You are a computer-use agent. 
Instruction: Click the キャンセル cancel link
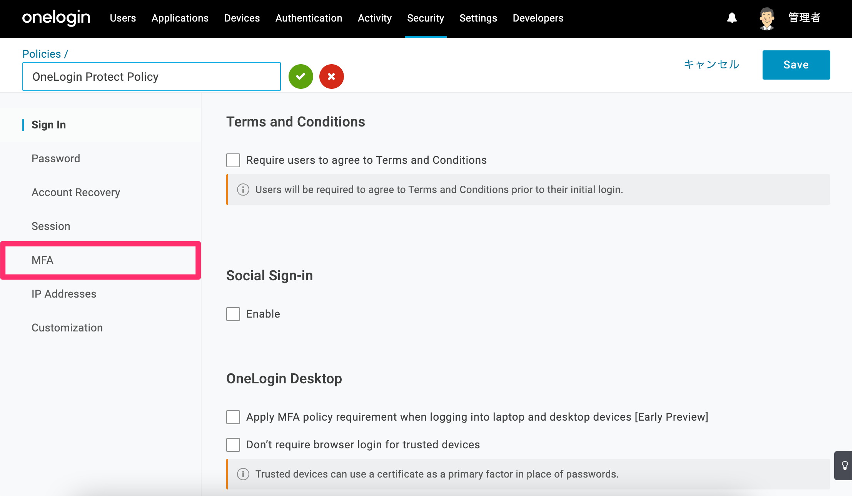[x=711, y=64]
